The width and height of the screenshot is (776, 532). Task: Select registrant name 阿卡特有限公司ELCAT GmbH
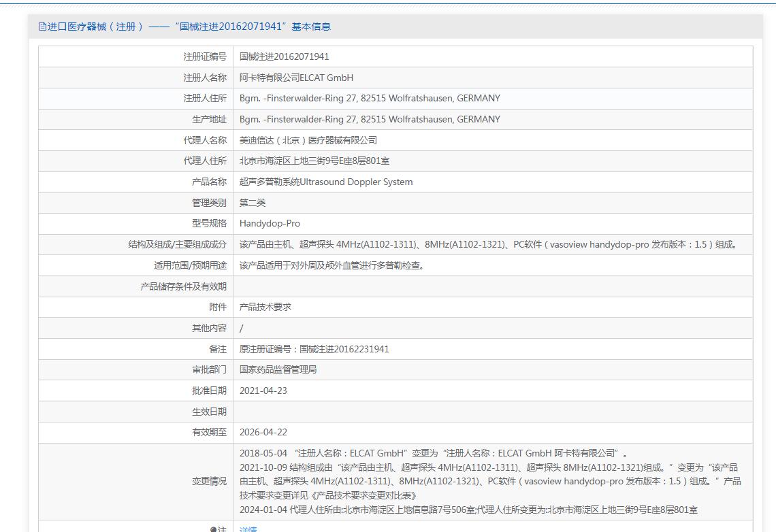[296, 78]
